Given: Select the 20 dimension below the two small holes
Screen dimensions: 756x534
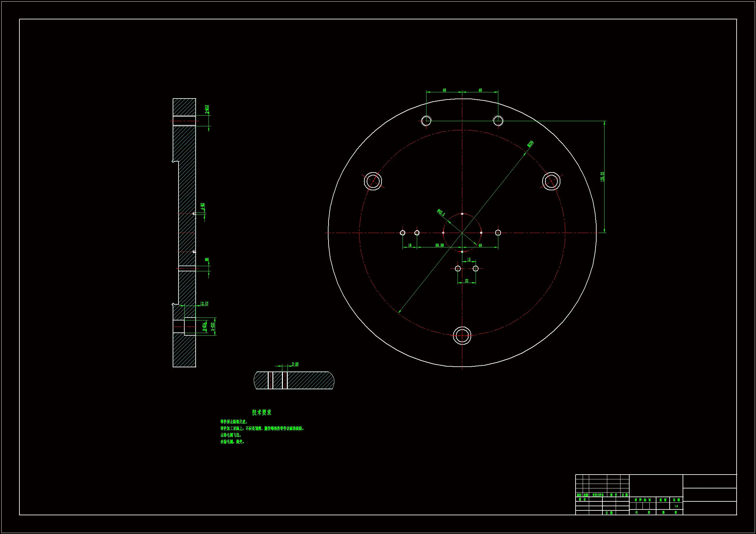Looking at the screenshot, I should point(466,281).
